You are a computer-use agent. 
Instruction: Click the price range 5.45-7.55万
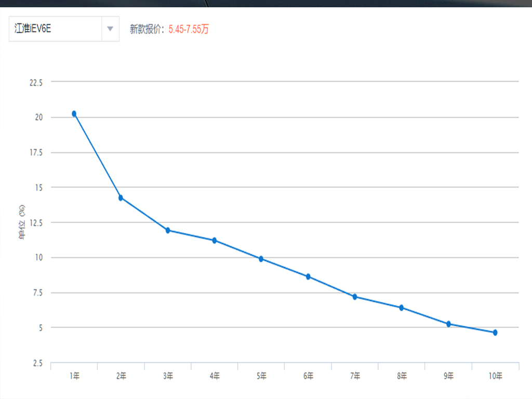pos(189,29)
